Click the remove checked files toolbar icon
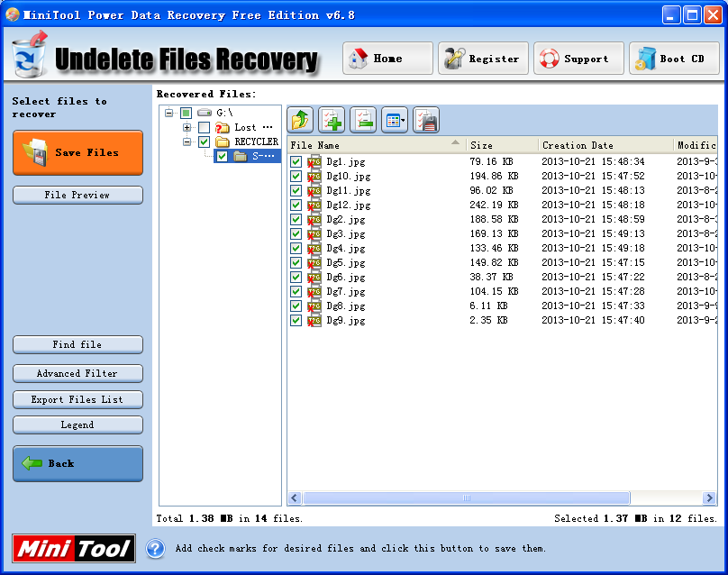Image resolution: width=728 pixels, height=575 pixels. [x=363, y=120]
